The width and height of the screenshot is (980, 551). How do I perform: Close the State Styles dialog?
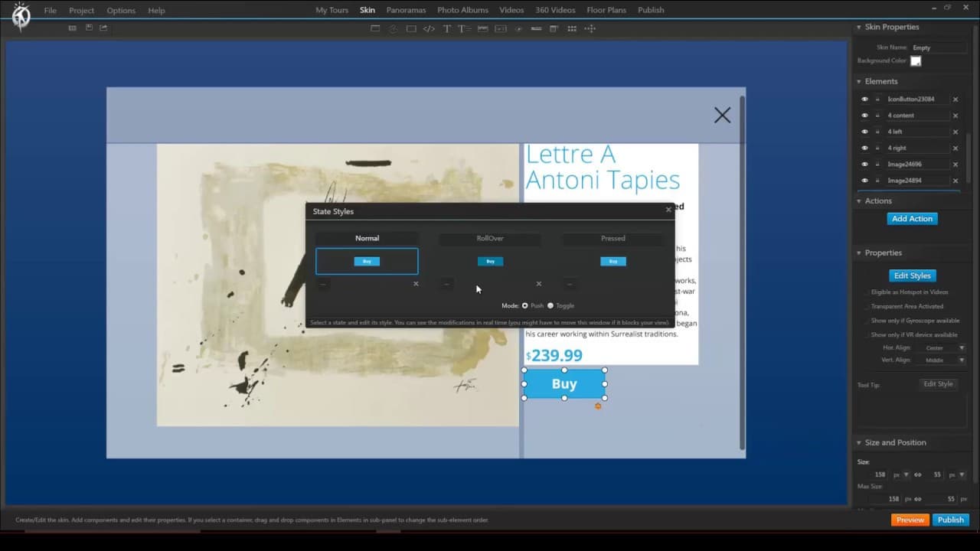click(668, 210)
